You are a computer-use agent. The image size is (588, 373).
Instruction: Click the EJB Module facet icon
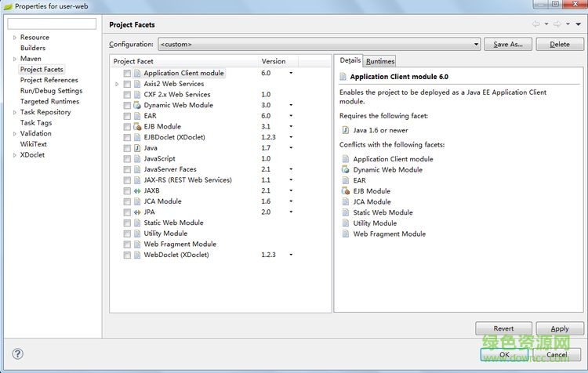[x=137, y=126]
